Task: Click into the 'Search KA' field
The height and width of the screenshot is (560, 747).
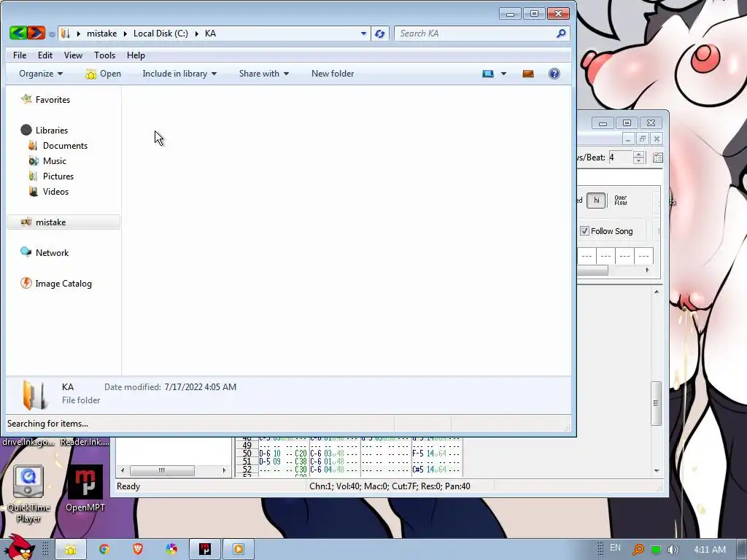Action: 476,34
